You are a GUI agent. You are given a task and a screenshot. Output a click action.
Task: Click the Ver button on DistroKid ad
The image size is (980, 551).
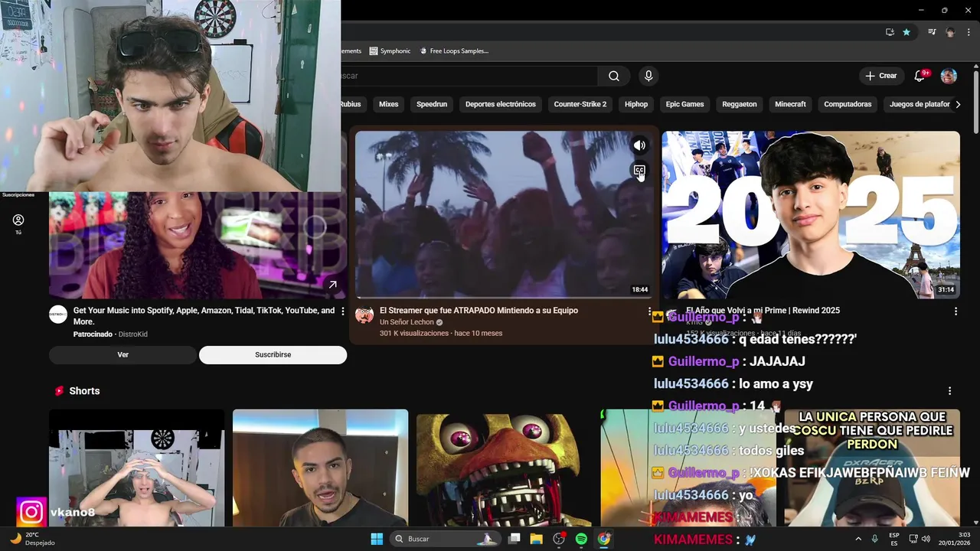122,355
